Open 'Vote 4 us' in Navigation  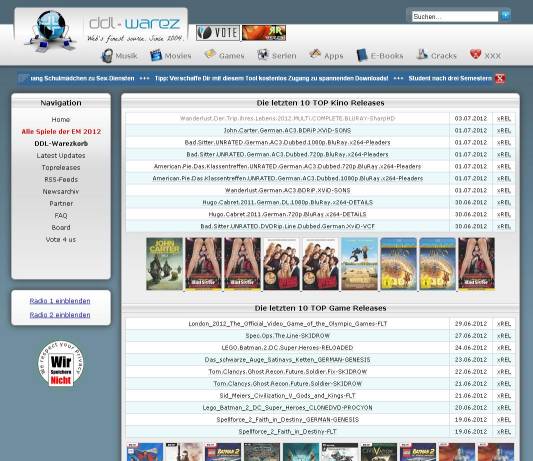point(61,240)
